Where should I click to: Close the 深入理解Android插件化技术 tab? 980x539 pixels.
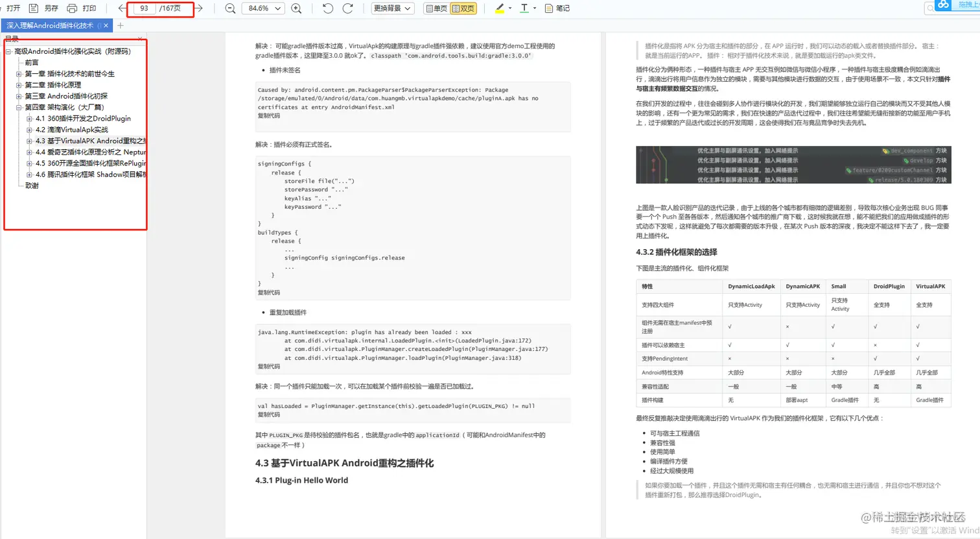coord(106,25)
